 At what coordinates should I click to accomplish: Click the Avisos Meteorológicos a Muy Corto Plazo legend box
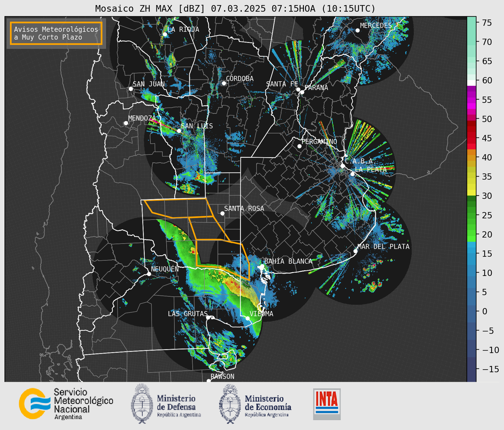coord(56,33)
